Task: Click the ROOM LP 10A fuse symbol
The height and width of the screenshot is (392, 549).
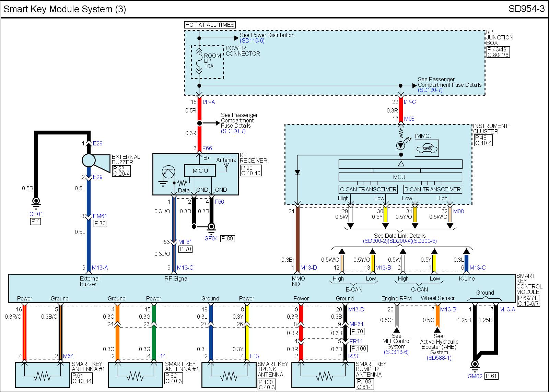Action: coord(199,61)
